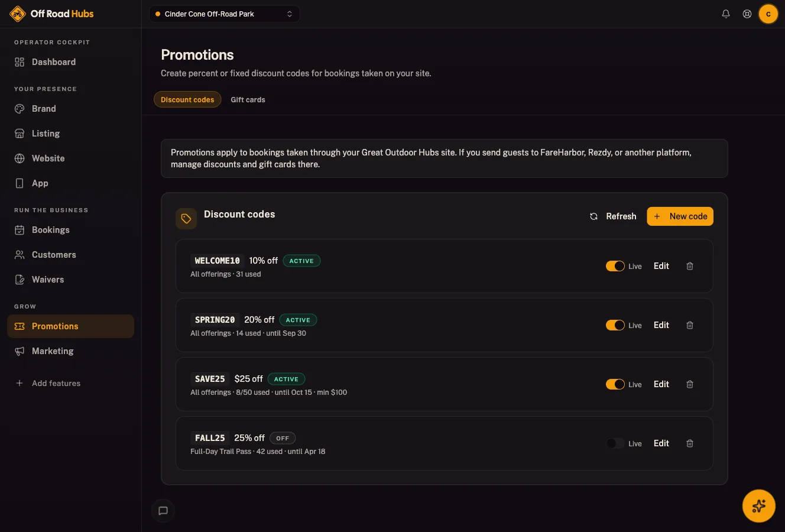The height and width of the screenshot is (532, 785).
Task: Click the New code button
Action: [680, 216]
